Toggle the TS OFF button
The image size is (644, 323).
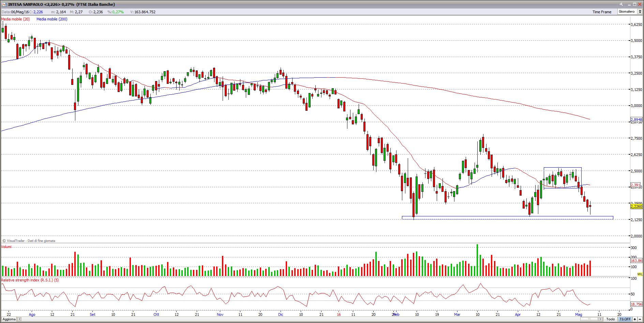(x=625, y=319)
